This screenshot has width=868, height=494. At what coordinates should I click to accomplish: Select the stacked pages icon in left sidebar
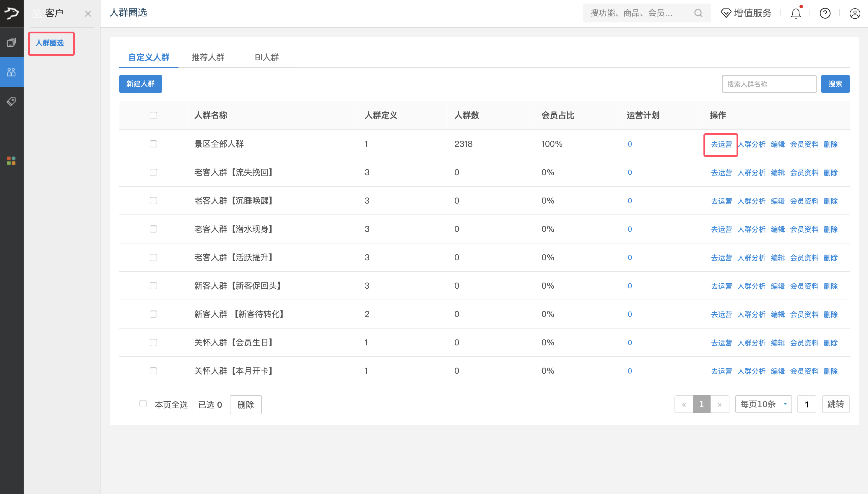pyautogui.click(x=11, y=42)
